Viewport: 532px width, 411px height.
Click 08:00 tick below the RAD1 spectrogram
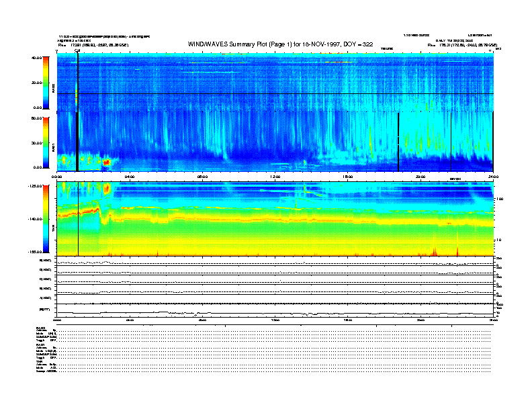pos(203,177)
